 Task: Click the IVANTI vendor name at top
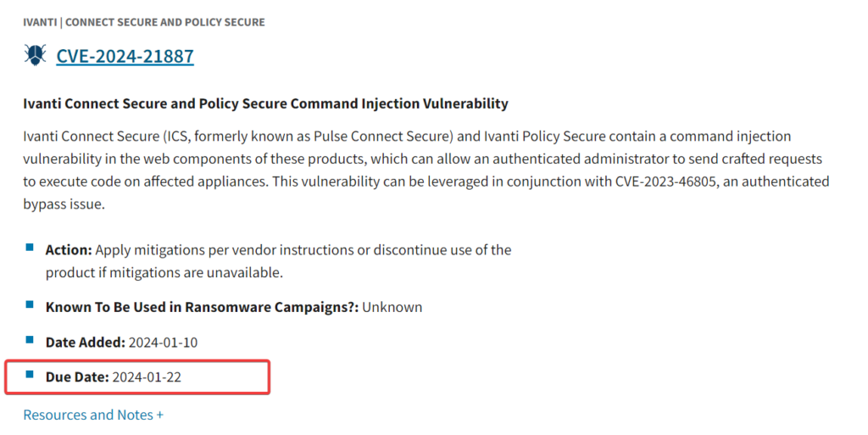(39, 22)
